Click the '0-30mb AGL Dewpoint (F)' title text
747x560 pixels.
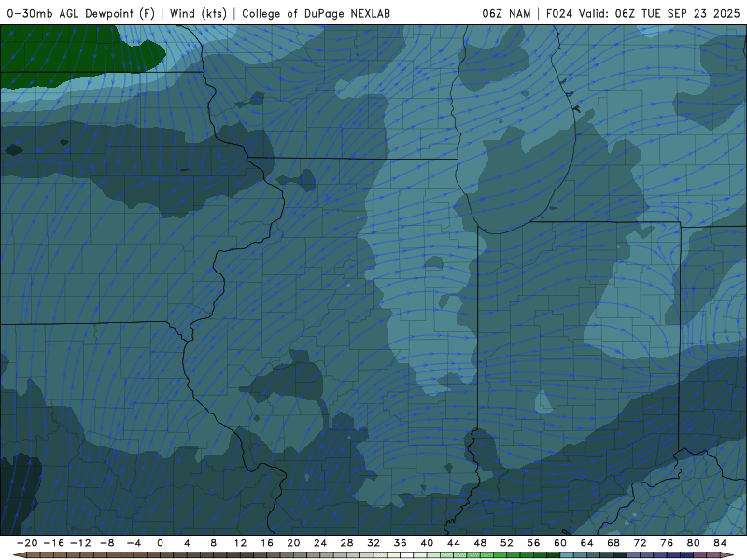tap(81, 13)
